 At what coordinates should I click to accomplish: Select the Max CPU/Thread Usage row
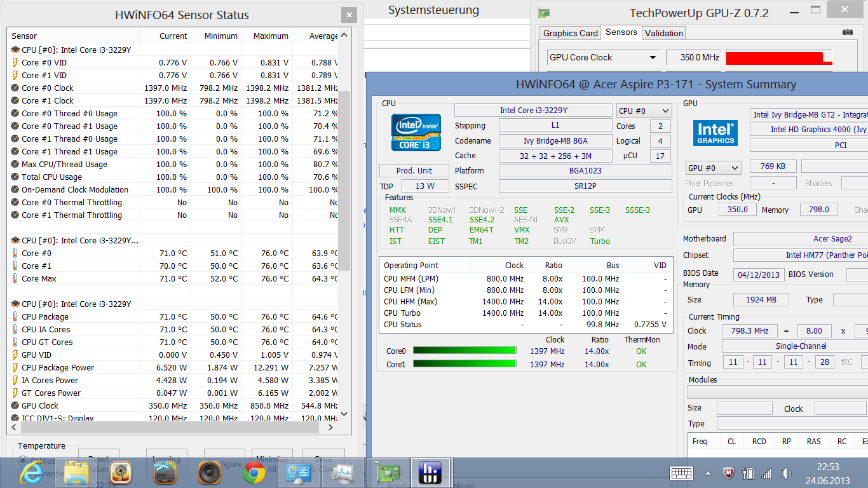(x=173, y=164)
